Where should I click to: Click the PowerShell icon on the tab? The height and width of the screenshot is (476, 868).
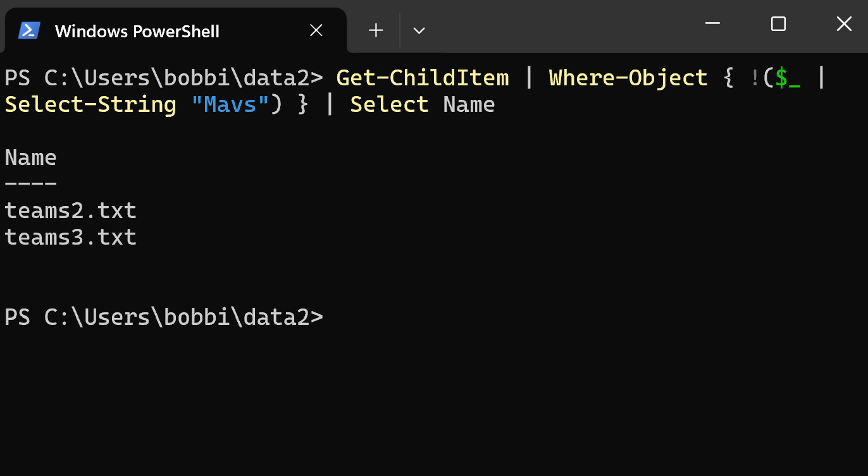click(30, 30)
